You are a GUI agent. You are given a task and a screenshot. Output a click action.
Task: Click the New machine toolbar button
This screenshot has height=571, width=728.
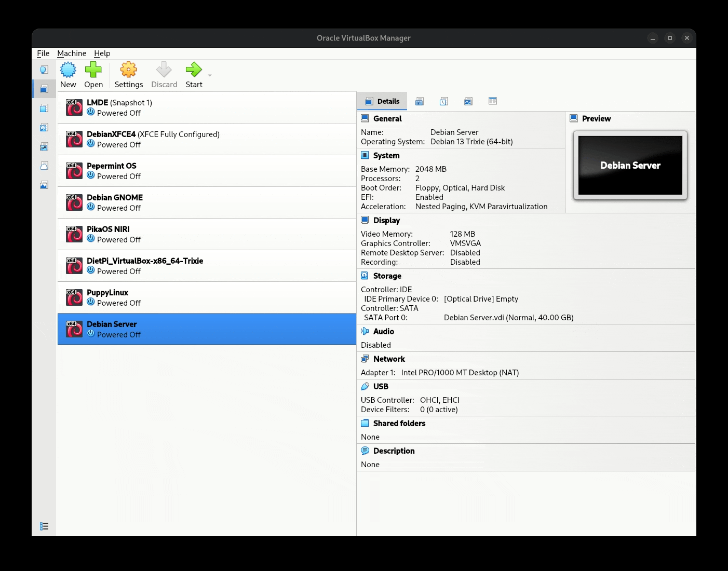[68, 75]
